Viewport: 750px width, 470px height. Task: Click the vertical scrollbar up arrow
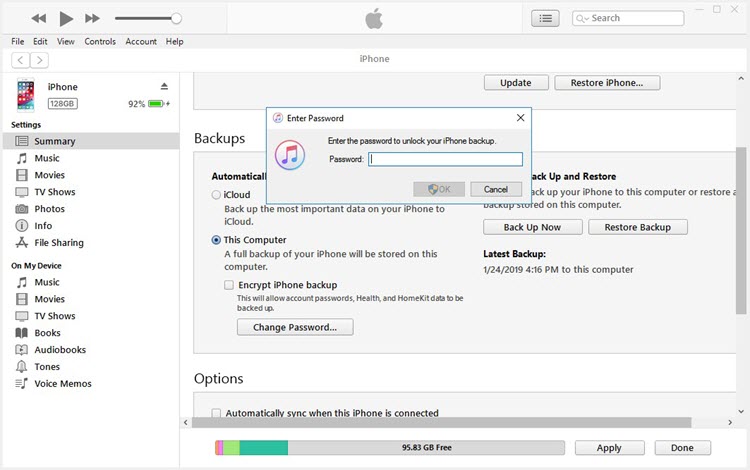pos(741,78)
